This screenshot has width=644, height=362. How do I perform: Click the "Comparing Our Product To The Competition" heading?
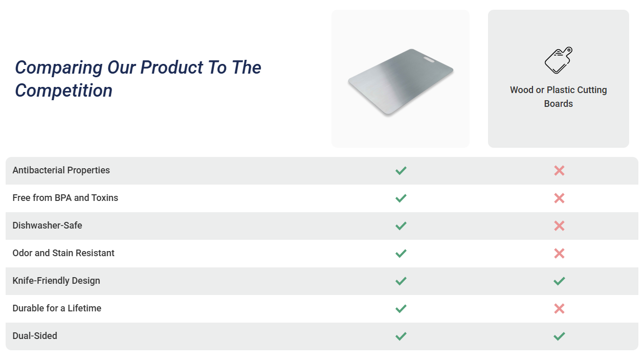tap(138, 79)
